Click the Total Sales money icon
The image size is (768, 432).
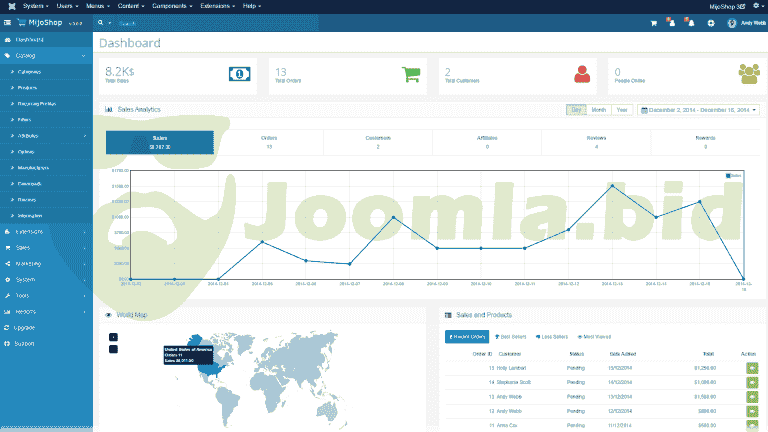[x=239, y=73]
